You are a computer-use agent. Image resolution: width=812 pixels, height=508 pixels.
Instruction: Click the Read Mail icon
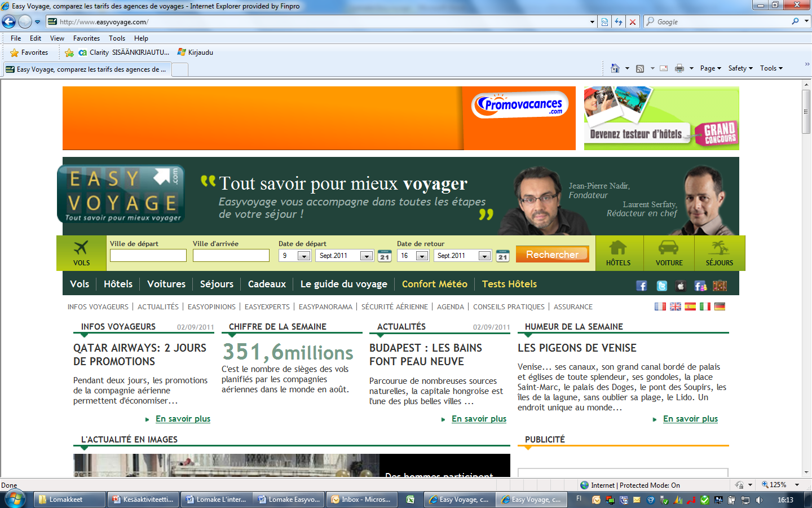coord(664,68)
